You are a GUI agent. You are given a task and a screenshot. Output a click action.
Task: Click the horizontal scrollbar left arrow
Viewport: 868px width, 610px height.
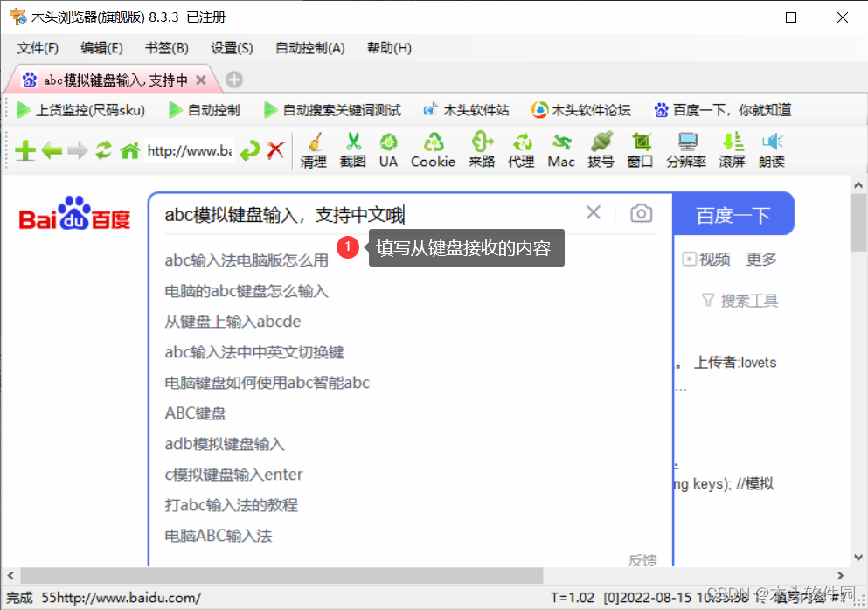click(x=10, y=576)
